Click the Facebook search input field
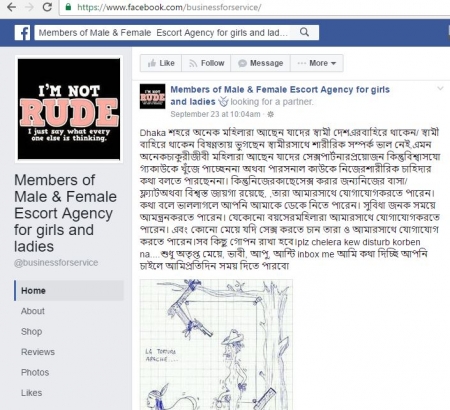 point(165,33)
